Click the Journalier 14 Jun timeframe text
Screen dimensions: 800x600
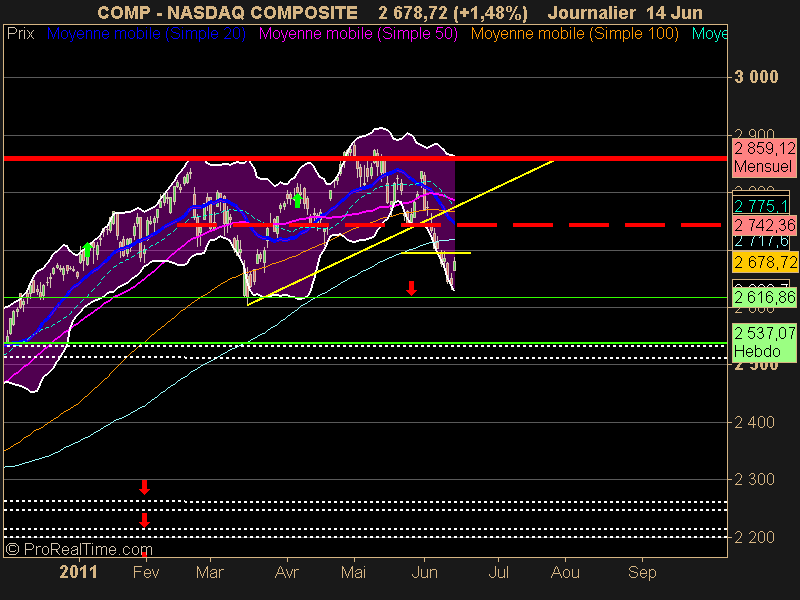click(x=625, y=12)
